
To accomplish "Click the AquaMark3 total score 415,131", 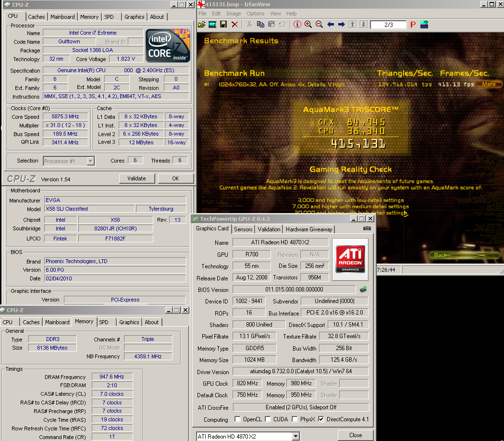I will click(x=358, y=144).
